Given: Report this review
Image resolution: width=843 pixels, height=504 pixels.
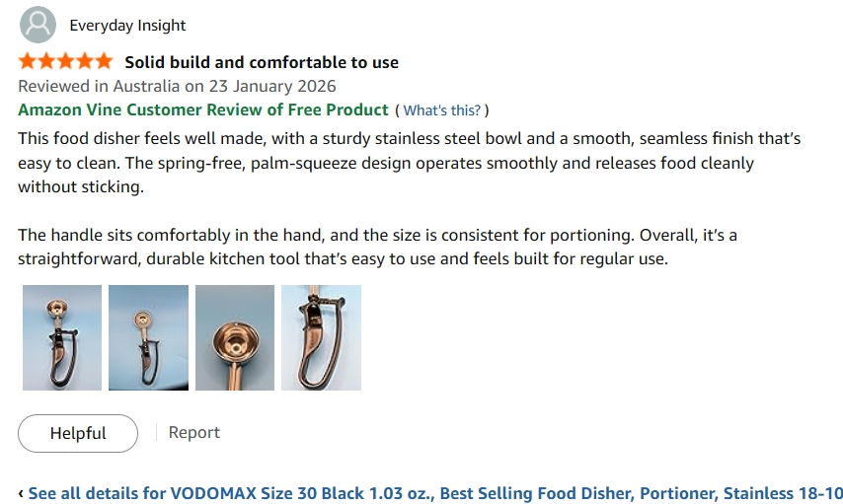Looking at the screenshot, I should tap(194, 433).
